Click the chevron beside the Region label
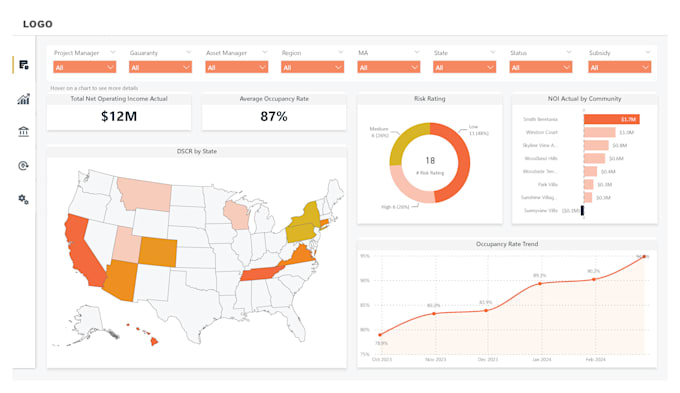This screenshot has height=393, width=680. [x=340, y=52]
